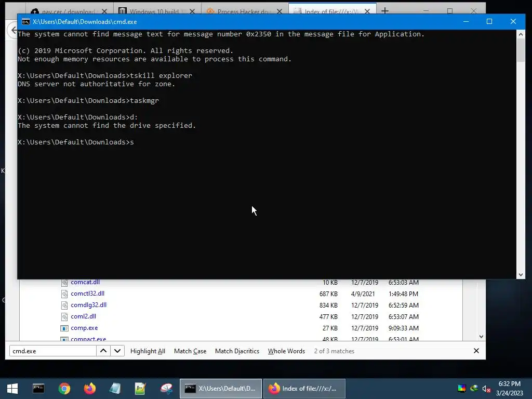Click the '834 KB' size cell
Image resolution: width=532 pixels, height=399 pixels.
pyautogui.click(x=328, y=305)
